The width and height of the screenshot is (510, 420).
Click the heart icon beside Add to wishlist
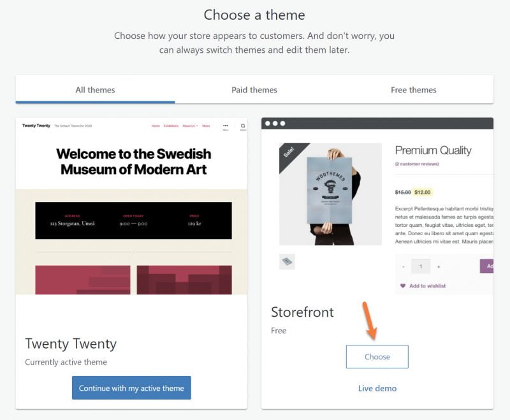[x=402, y=286]
